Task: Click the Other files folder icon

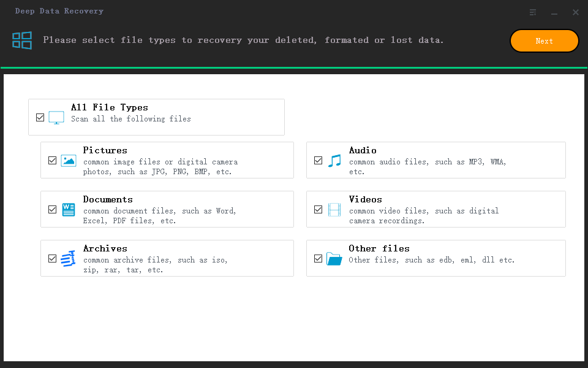Action: (x=334, y=259)
